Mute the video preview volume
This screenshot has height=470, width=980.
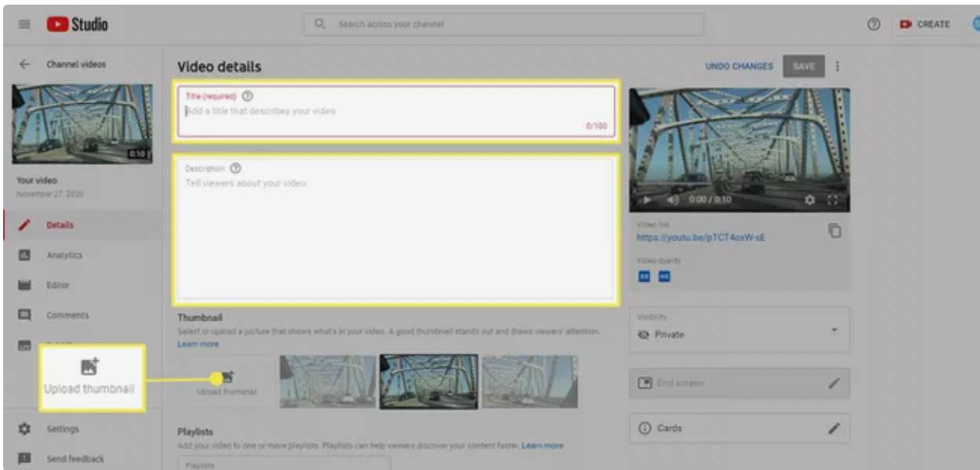tap(672, 200)
